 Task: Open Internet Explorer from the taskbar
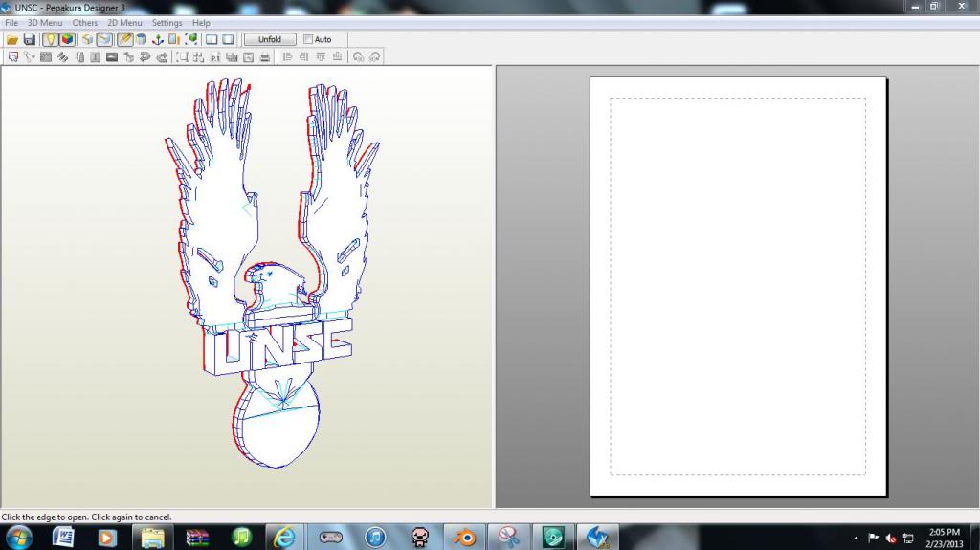pos(284,538)
